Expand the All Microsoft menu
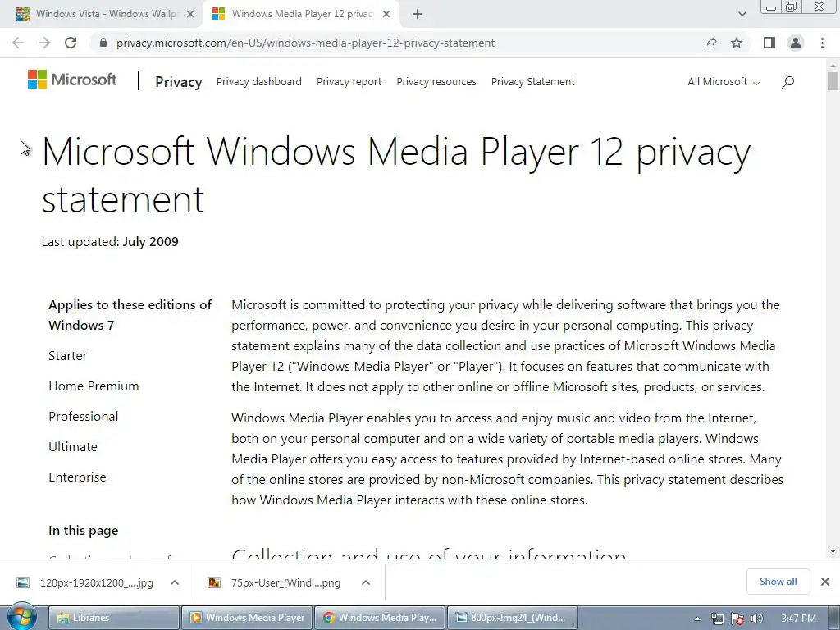 (x=724, y=82)
